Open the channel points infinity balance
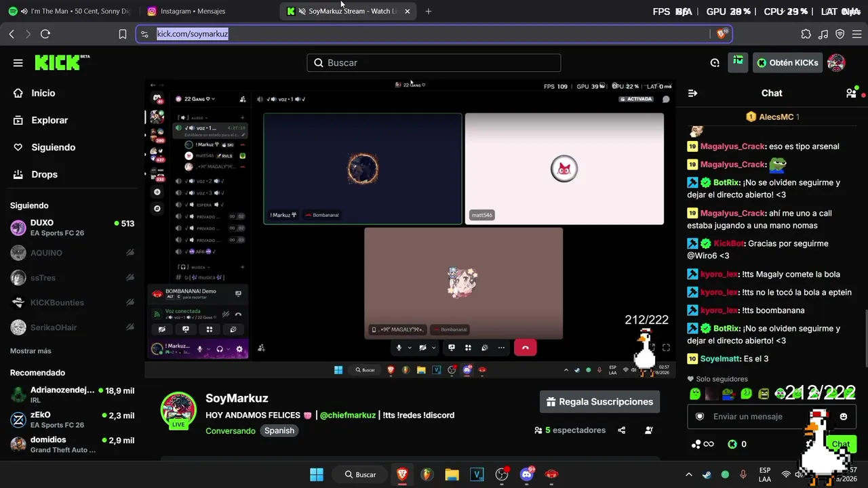The height and width of the screenshot is (488, 868). pos(703,444)
